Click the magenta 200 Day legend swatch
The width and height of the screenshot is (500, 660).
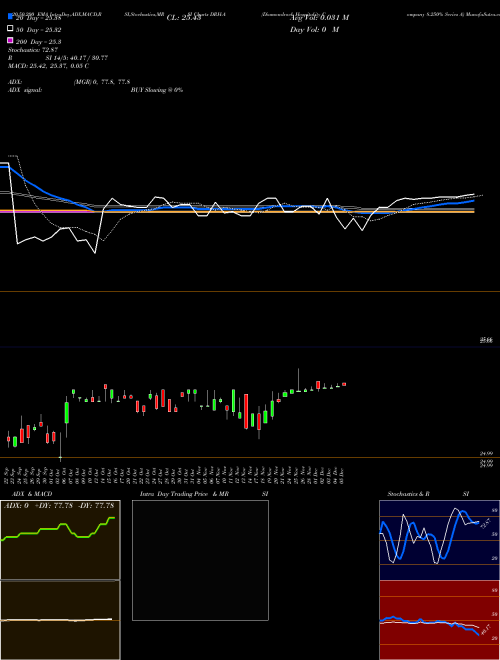click(10, 41)
